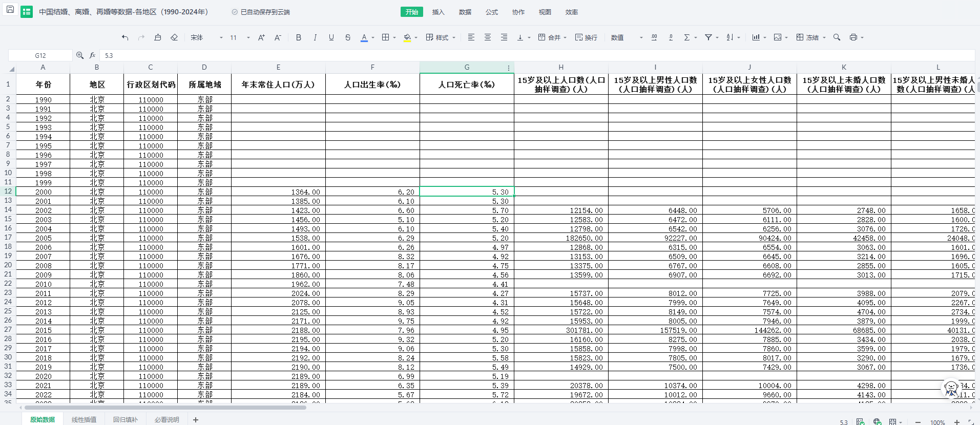Click the assistant mascot avatar
The width and height of the screenshot is (980, 425).
(951, 389)
